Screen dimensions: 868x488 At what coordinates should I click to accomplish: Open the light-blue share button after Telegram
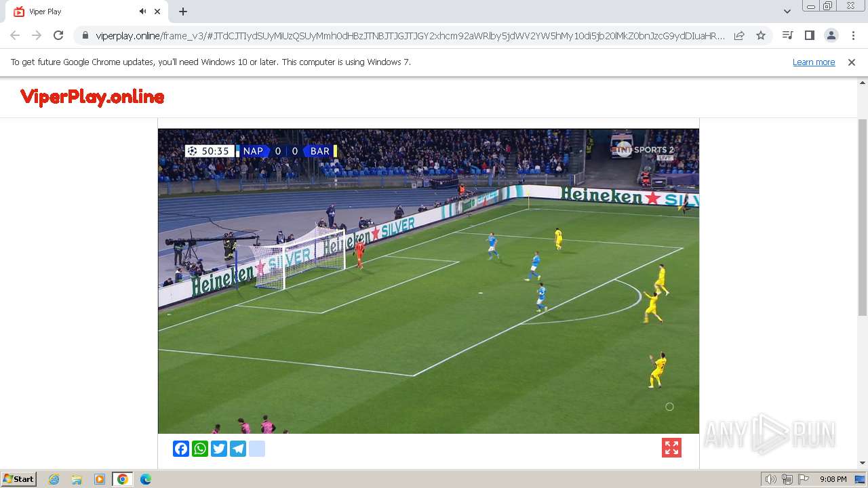click(x=257, y=449)
